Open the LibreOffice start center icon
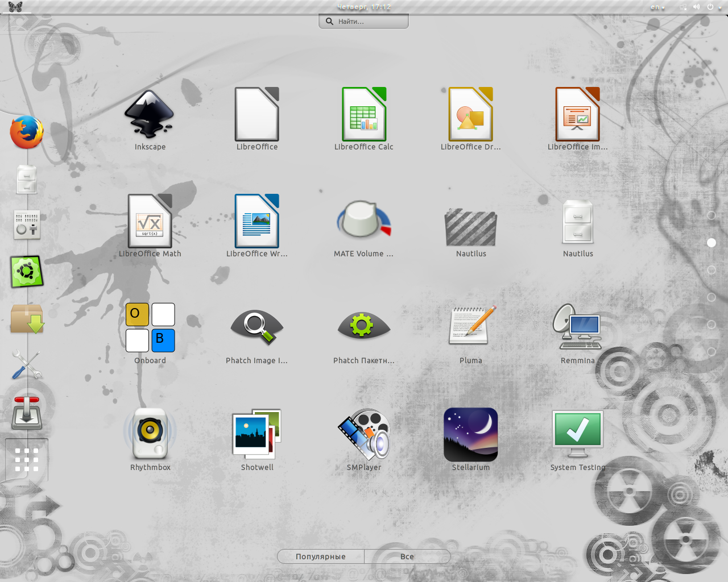728x582 pixels. [257, 114]
